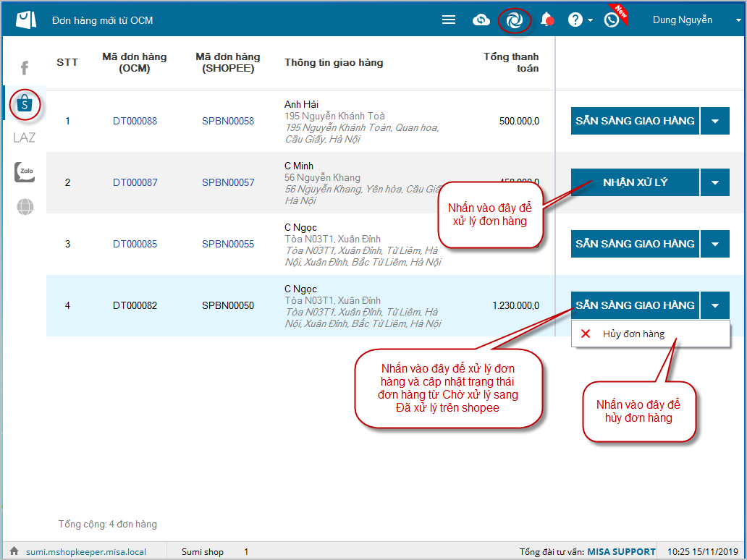Choose Hủy đơn hàng from dropdown menu

(633, 334)
